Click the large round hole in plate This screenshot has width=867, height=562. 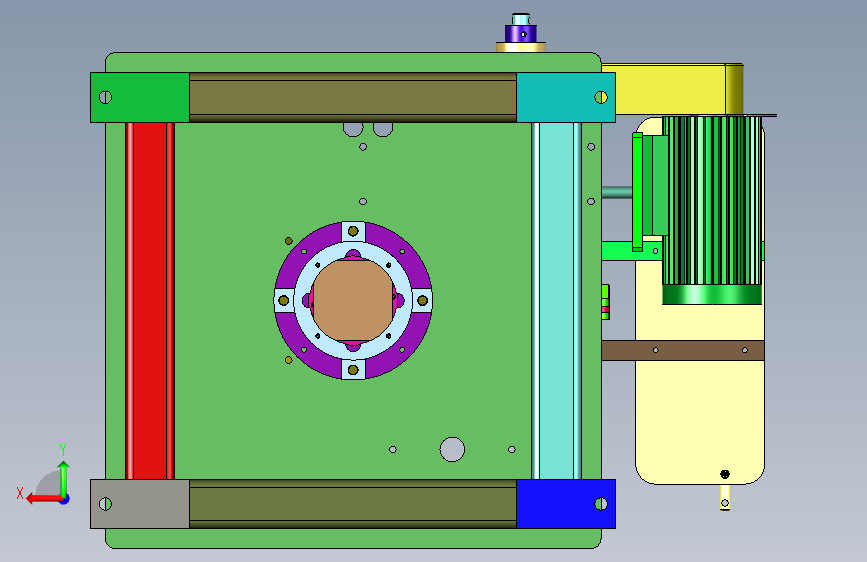point(452,450)
